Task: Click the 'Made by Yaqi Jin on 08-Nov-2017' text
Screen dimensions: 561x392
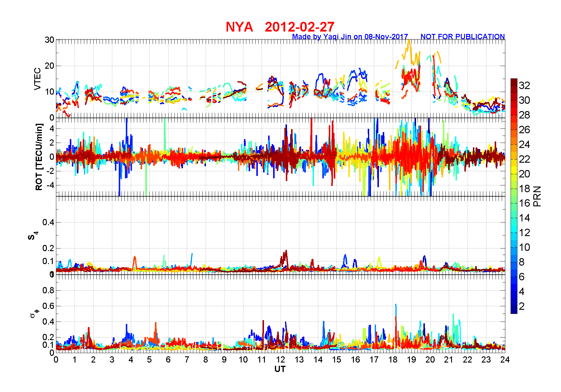Action: (350, 37)
